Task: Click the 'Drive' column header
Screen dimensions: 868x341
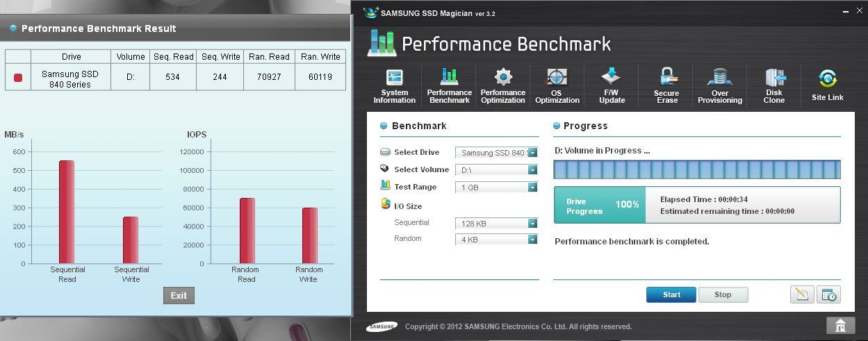Action: 71,57
